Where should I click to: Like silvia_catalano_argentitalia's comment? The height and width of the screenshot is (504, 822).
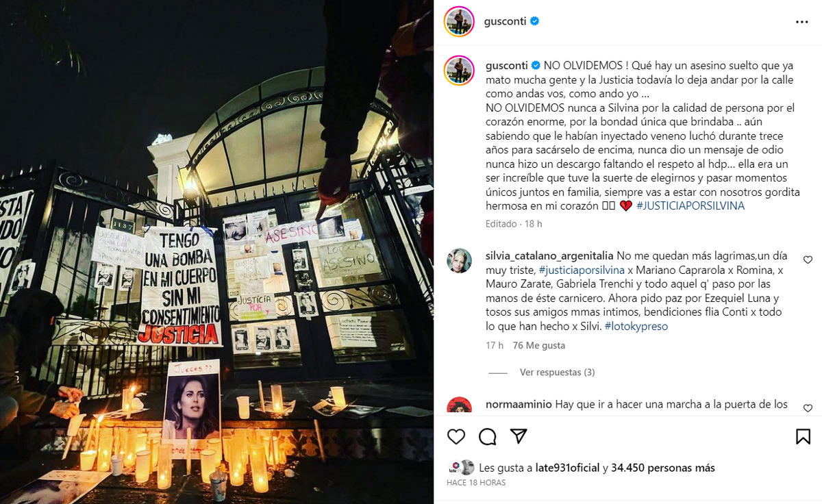pos(808,260)
